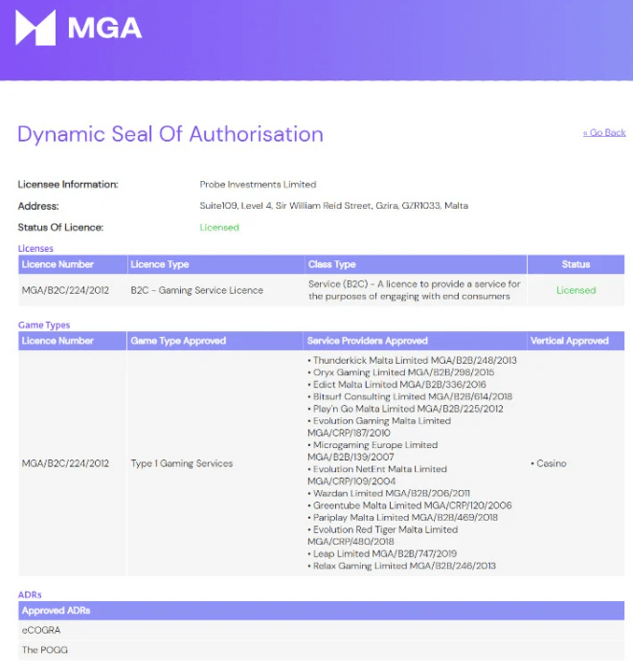Click the MGA logo in header

tap(79, 28)
